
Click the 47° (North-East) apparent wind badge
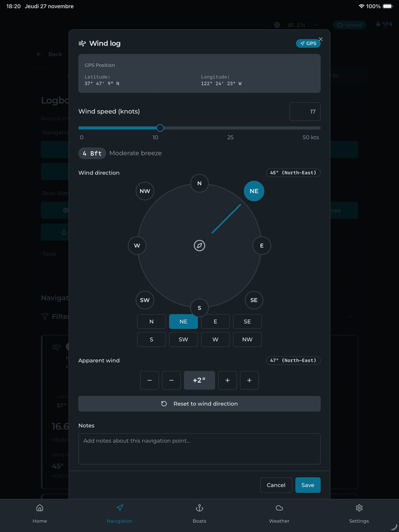coord(293,360)
